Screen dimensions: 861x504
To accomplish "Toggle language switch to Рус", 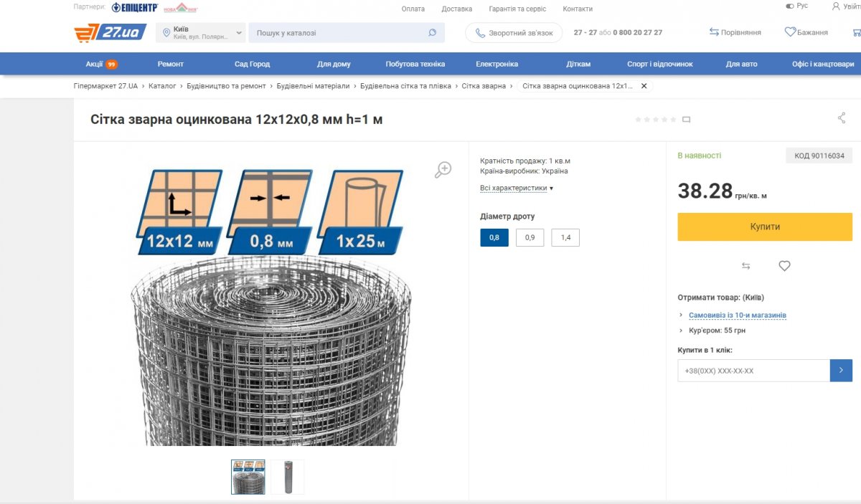I will [797, 6].
